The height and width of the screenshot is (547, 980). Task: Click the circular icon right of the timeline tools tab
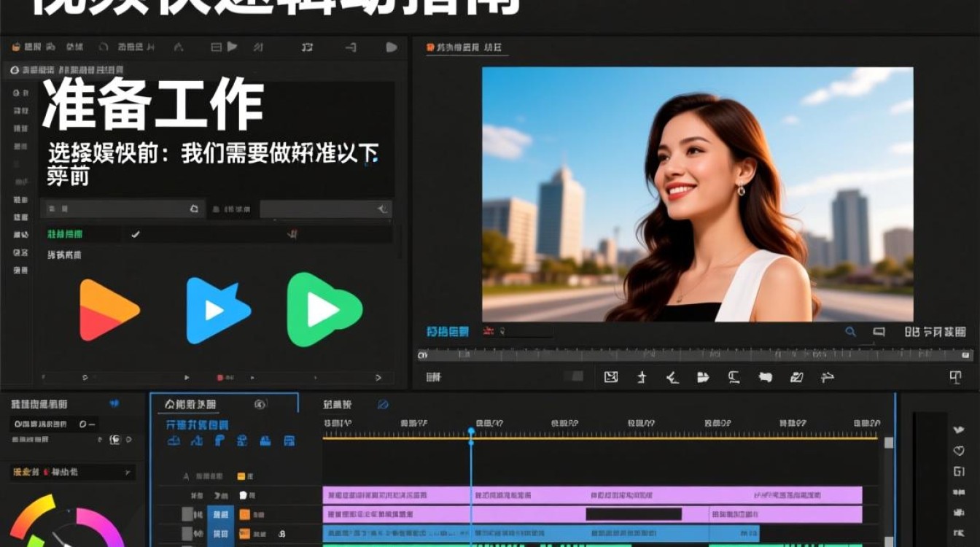pyautogui.click(x=260, y=404)
